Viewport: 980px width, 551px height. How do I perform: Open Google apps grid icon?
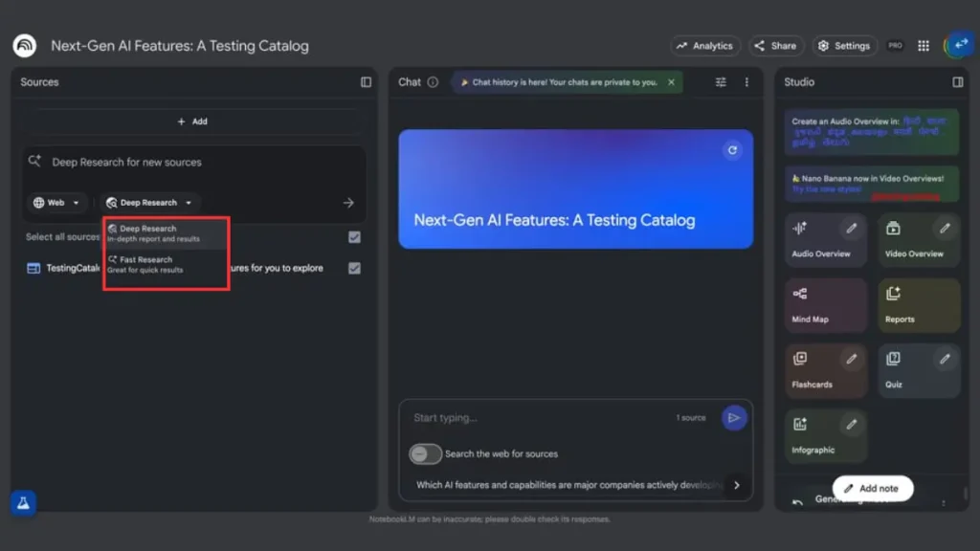coord(924,45)
